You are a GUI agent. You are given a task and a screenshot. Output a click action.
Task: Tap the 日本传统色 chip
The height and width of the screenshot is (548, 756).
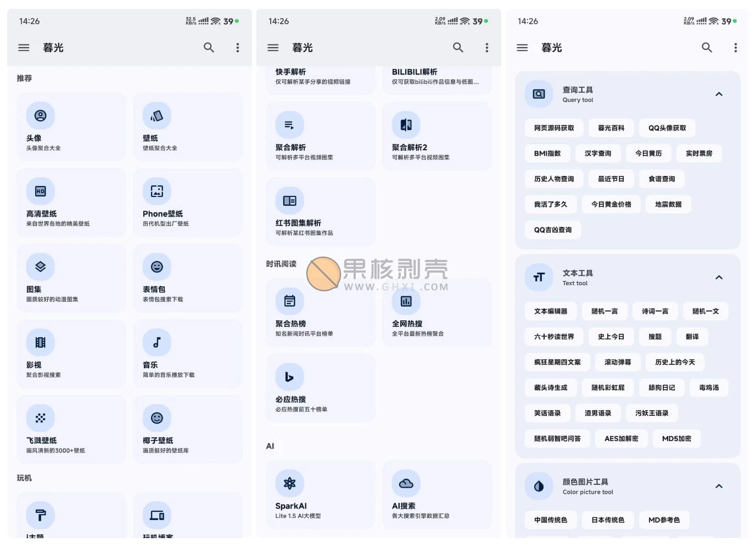pyautogui.click(x=608, y=520)
